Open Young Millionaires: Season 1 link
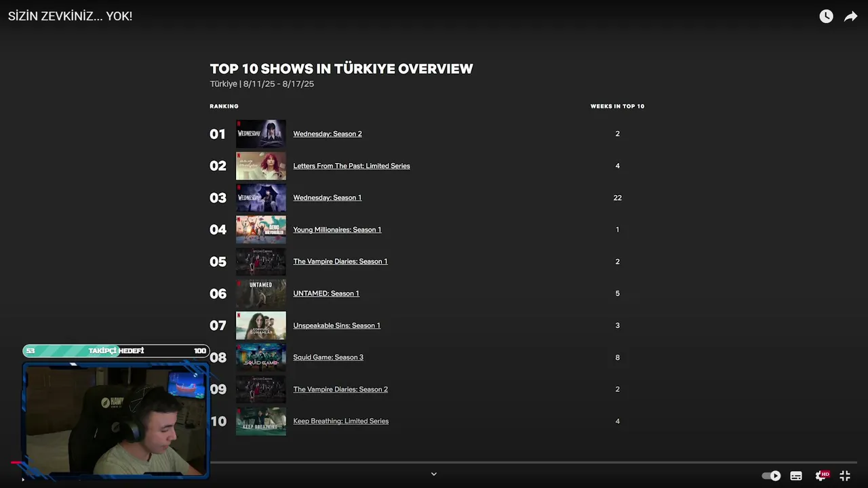 pyautogui.click(x=337, y=229)
